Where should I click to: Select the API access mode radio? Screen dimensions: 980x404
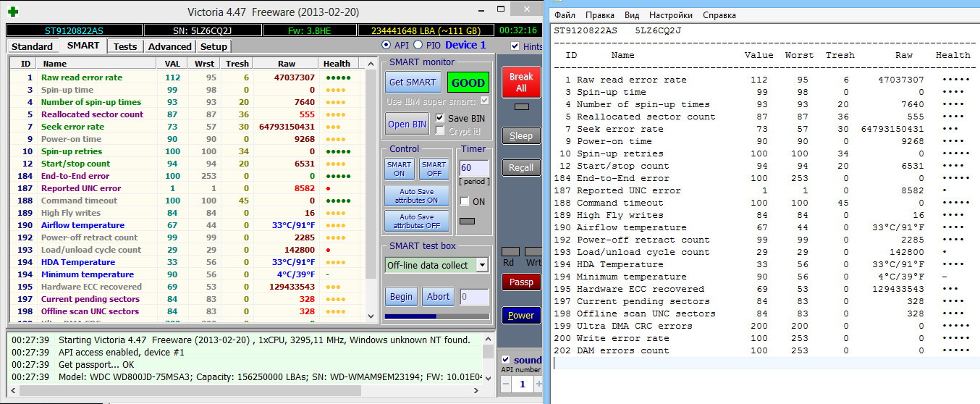[x=386, y=45]
